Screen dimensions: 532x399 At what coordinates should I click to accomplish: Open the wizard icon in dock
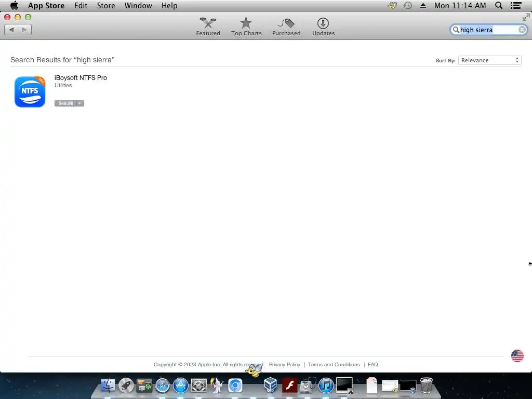[217, 385]
